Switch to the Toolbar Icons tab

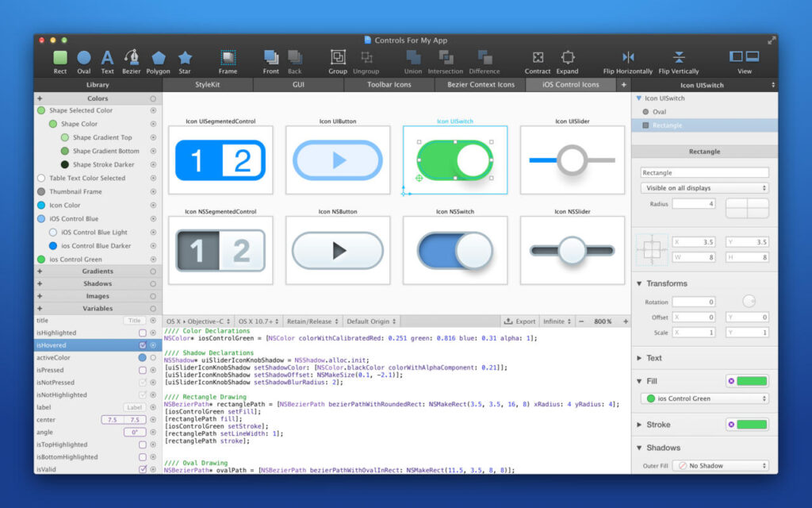pyautogui.click(x=389, y=83)
